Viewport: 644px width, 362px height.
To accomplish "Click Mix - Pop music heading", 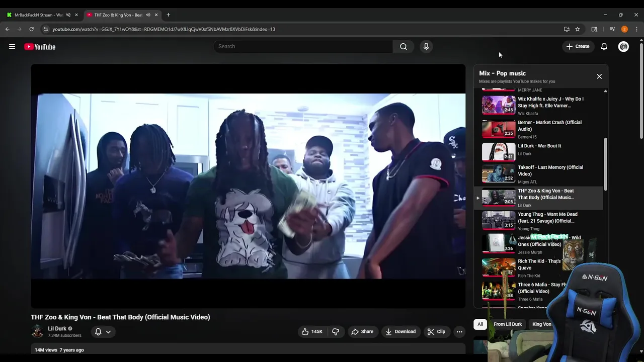I will click(x=502, y=73).
